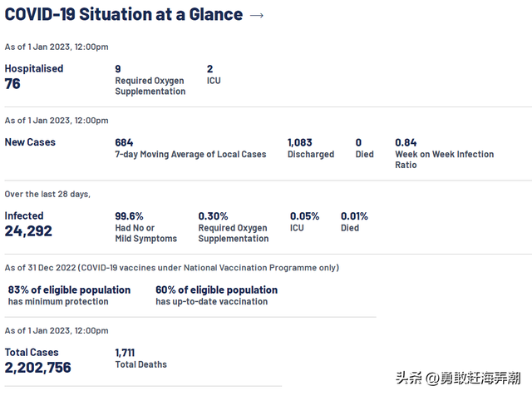Select the 0.01% Died percentage
This screenshot has width=532, height=396.
[355, 215]
